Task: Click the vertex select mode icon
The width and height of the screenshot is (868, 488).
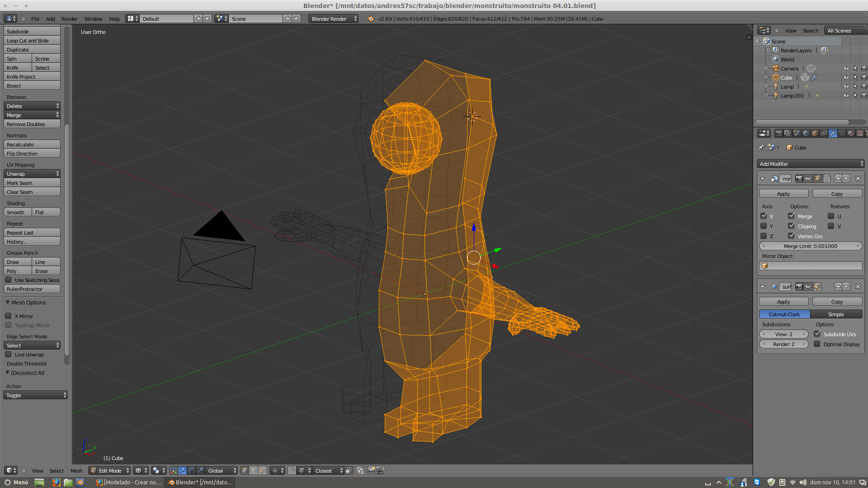Action: [x=245, y=471]
